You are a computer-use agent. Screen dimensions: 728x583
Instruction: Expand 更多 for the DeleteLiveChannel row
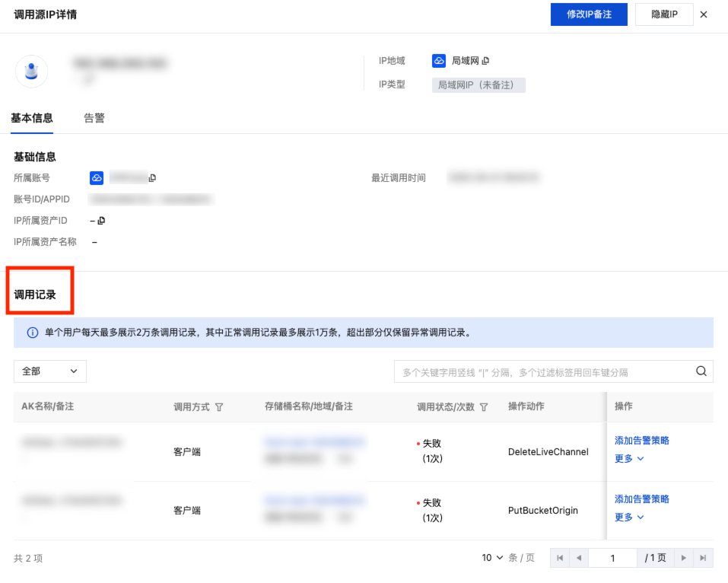[629, 459]
